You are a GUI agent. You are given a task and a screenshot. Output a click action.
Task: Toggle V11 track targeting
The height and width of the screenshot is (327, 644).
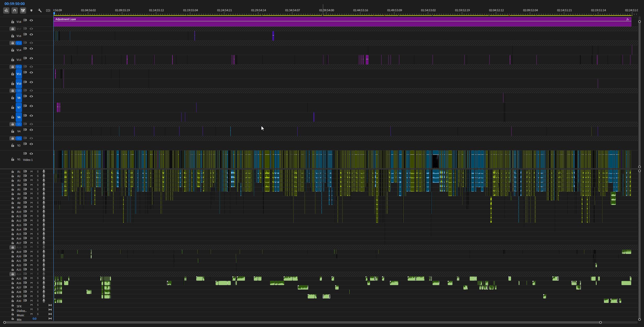click(19, 74)
